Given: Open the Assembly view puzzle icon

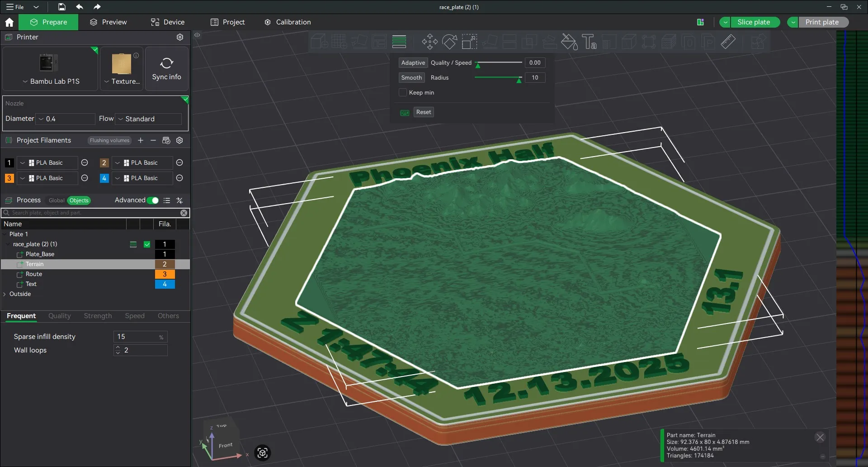Looking at the screenshot, I should [758, 42].
